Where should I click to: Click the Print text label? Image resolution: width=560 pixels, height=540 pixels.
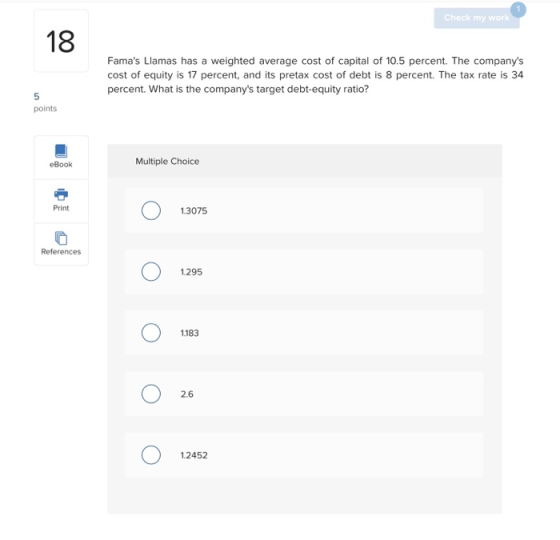click(x=61, y=208)
